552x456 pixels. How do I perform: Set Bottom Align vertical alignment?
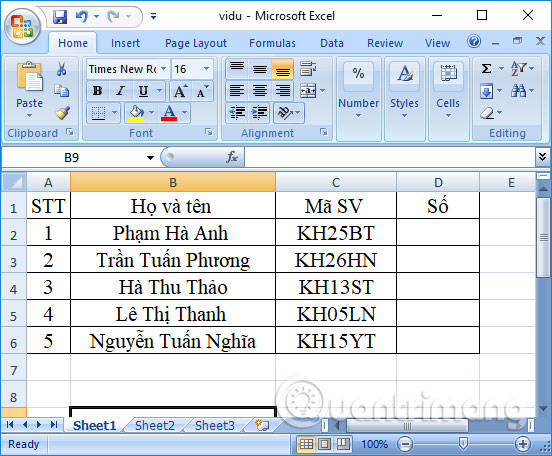283,69
